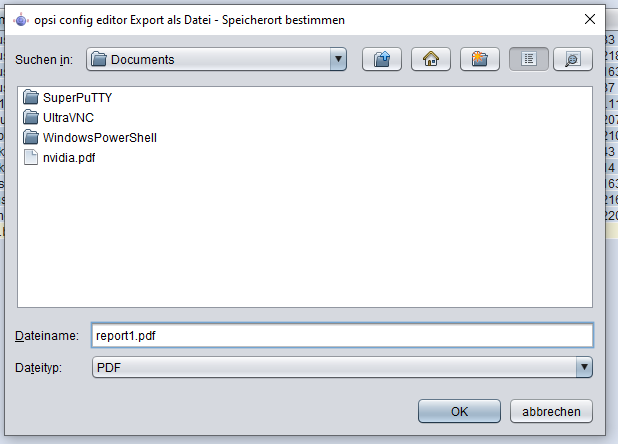Click the arrow of 'Suchen in' combo box

pyautogui.click(x=338, y=60)
